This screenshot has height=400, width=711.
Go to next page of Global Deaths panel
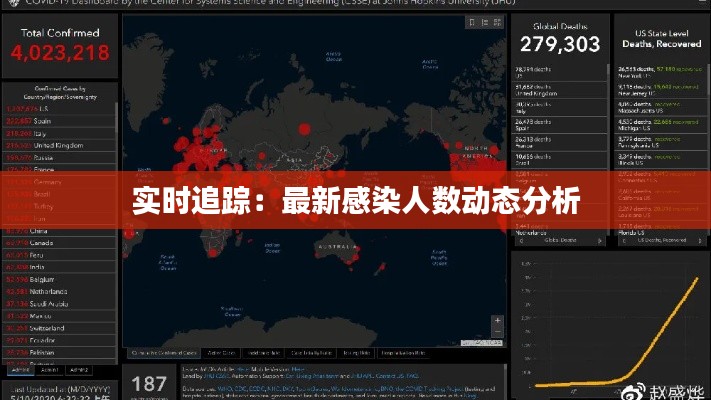[x=599, y=241]
